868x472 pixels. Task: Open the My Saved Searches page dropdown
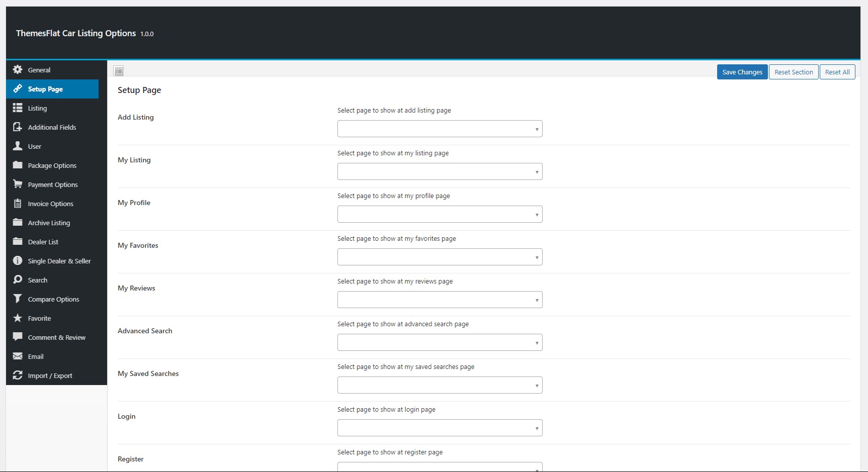point(440,385)
